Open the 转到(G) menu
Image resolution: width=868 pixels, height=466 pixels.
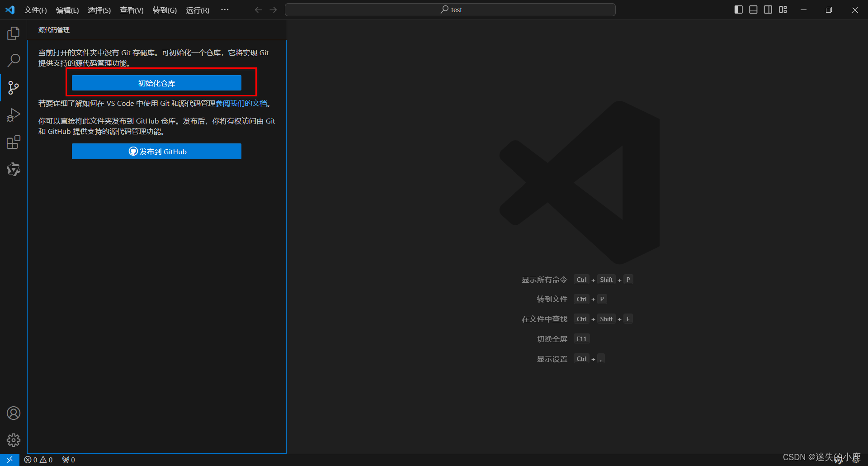[165, 10]
